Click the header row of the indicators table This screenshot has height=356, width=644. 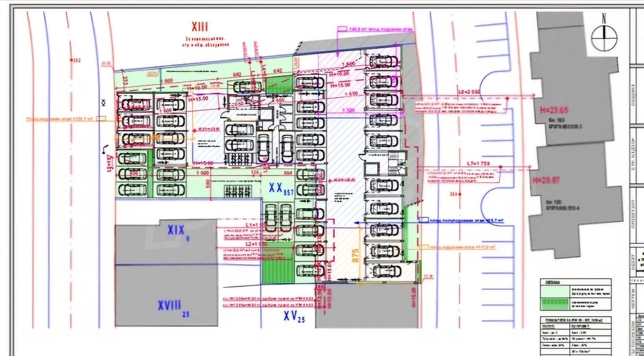pyautogui.click(x=575, y=320)
